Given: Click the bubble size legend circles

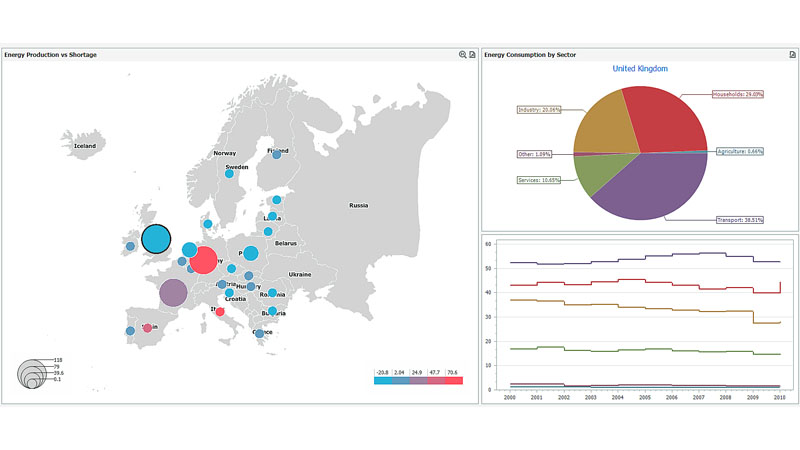Looking at the screenshot, I should tap(32, 374).
